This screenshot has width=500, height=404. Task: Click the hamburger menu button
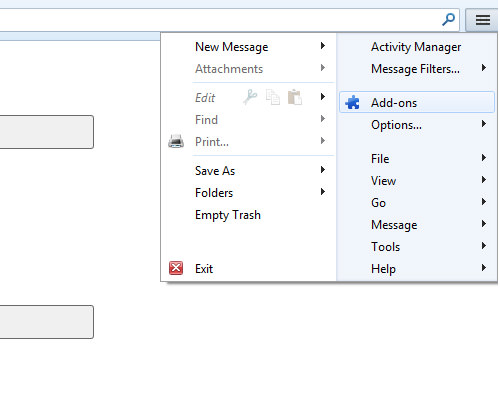(482, 20)
